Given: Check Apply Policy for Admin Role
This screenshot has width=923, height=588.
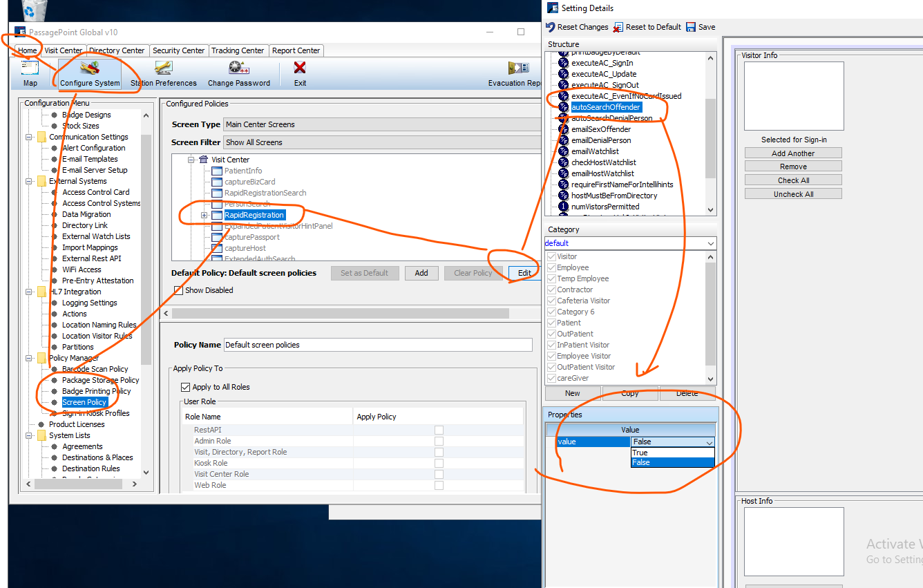Looking at the screenshot, I should (x=439, y=441).
